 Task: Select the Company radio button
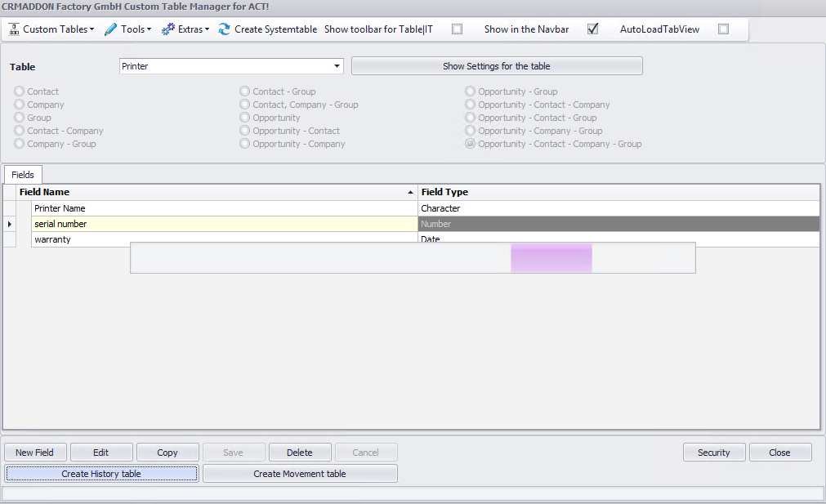(20, 105)
